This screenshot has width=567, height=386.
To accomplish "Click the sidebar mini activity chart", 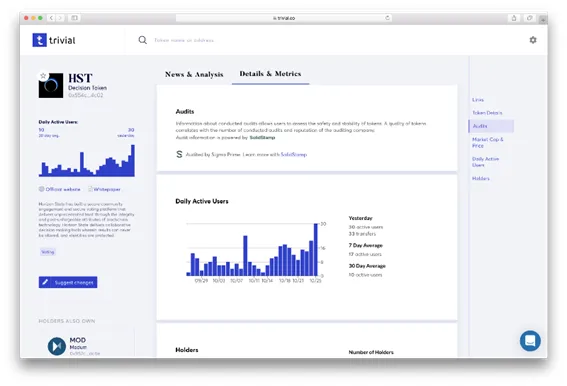I will tap(87, 160).
